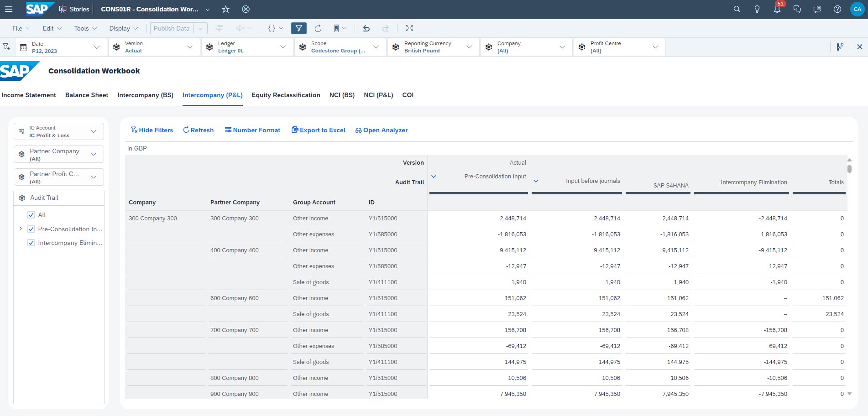Viewport: 868px width, 416px height.
Task: Click Publish Data button
Action: click(172, 28)
